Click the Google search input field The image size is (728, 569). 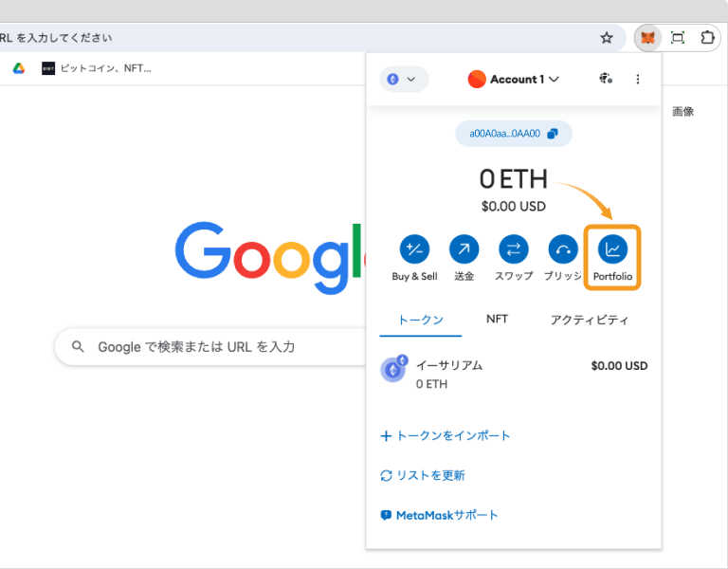(211, 346)
